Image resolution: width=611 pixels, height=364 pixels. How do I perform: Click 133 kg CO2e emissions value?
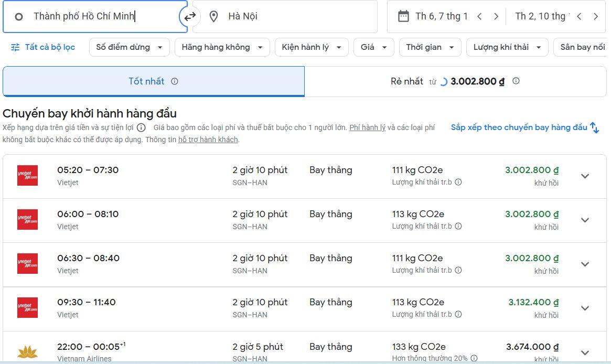click(x=419, y=347)
